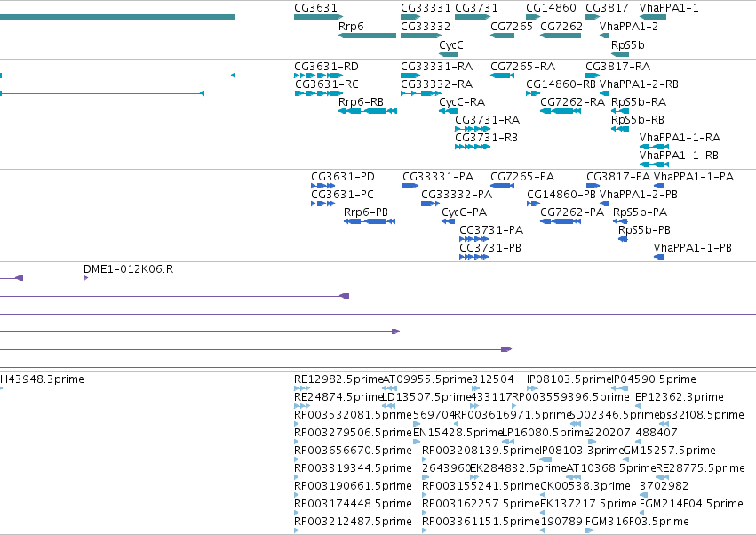This screenshot has width=756, height=535.
Task: Click transcript RpS5b-RB
Action: 638,119
